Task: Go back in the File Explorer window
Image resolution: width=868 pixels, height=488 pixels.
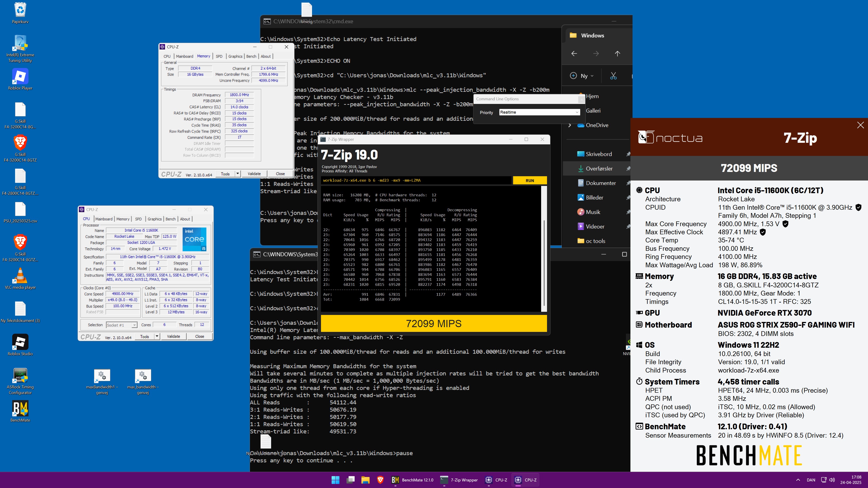Action: point(574,54)
